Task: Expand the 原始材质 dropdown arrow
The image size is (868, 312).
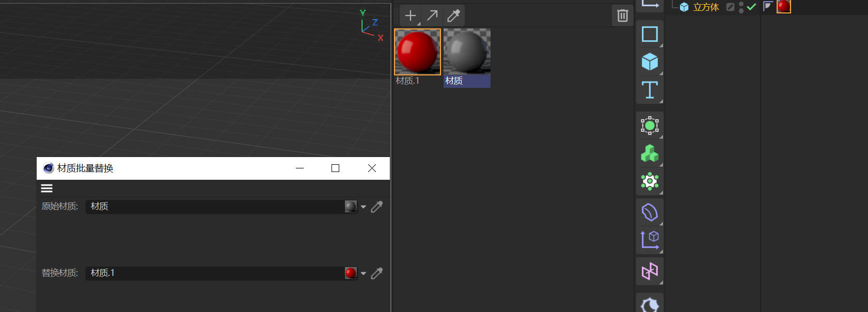Action: (364, 207)
